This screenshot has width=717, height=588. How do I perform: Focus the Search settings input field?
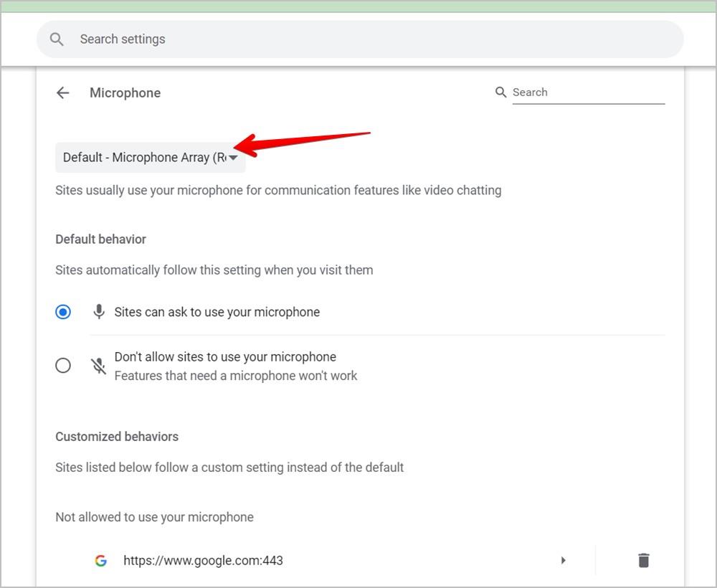pos(361,39)
